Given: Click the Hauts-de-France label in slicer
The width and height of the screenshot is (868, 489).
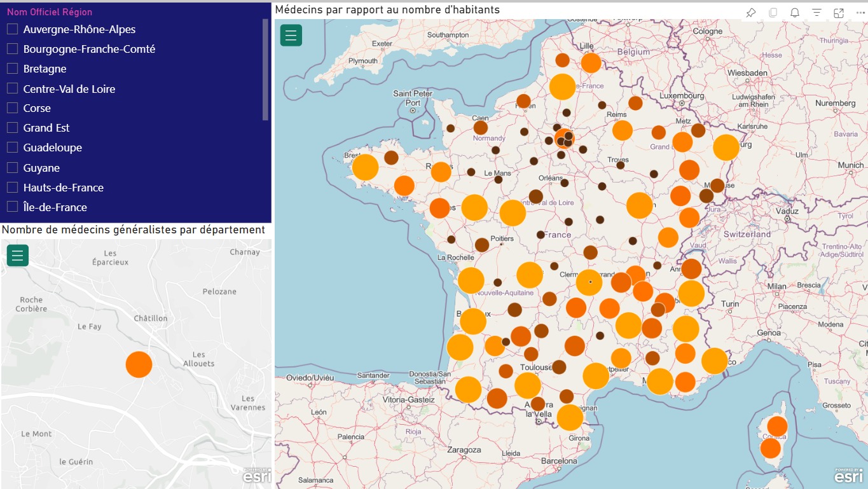Looking at the screenshot, I should point(64,188).
